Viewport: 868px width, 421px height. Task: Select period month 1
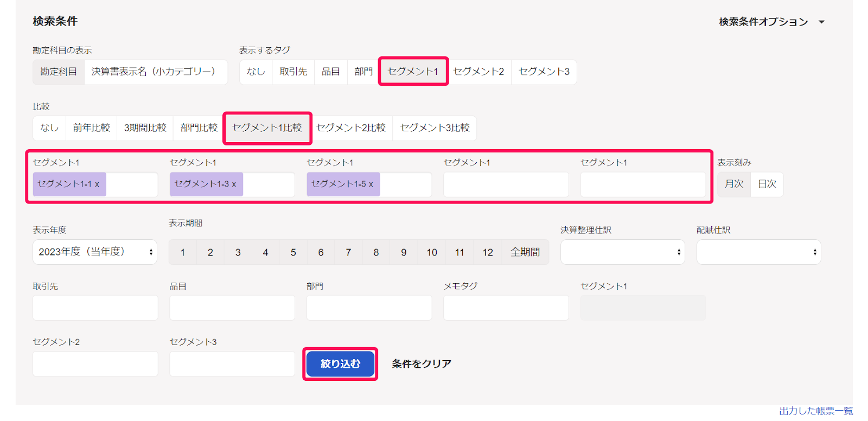(183, 252)
